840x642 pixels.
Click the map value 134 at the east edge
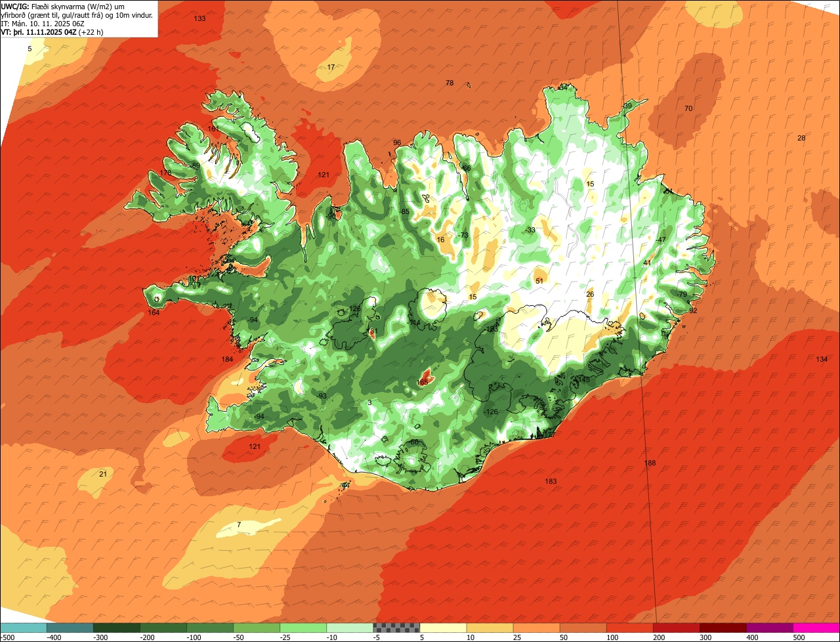(x=822, y=359)
